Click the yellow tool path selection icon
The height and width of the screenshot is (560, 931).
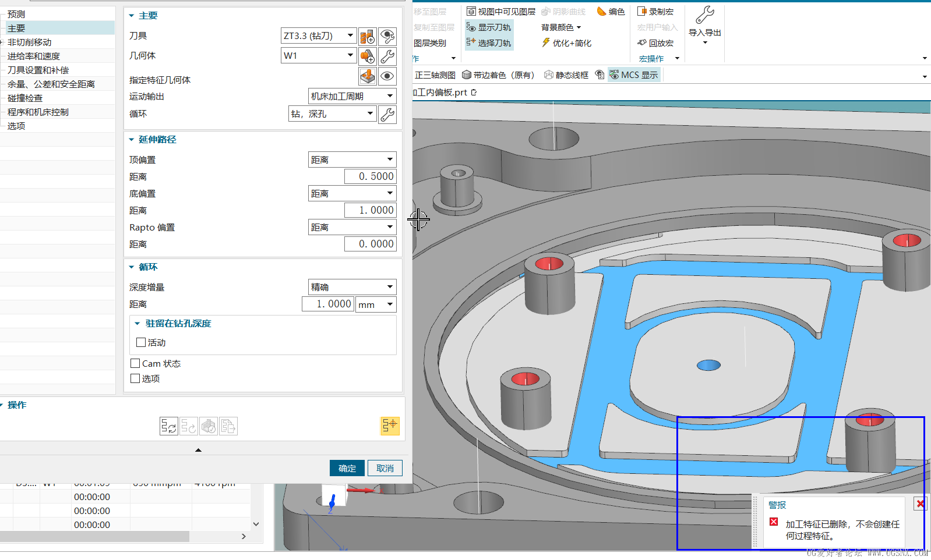coord(390,426)
